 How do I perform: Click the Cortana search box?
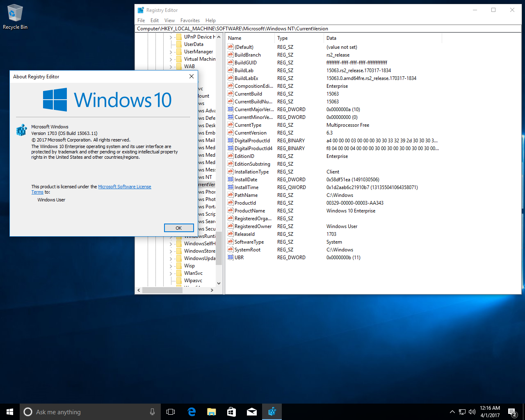tap(90, 412)
